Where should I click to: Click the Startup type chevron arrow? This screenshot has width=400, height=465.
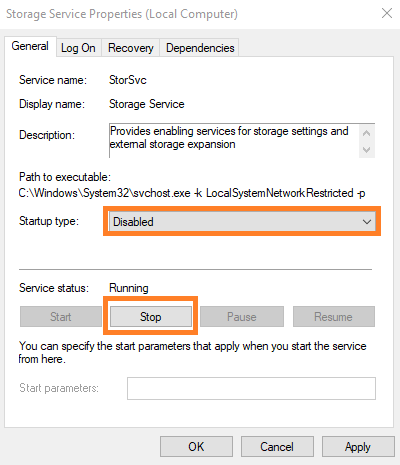click(367, 222)
